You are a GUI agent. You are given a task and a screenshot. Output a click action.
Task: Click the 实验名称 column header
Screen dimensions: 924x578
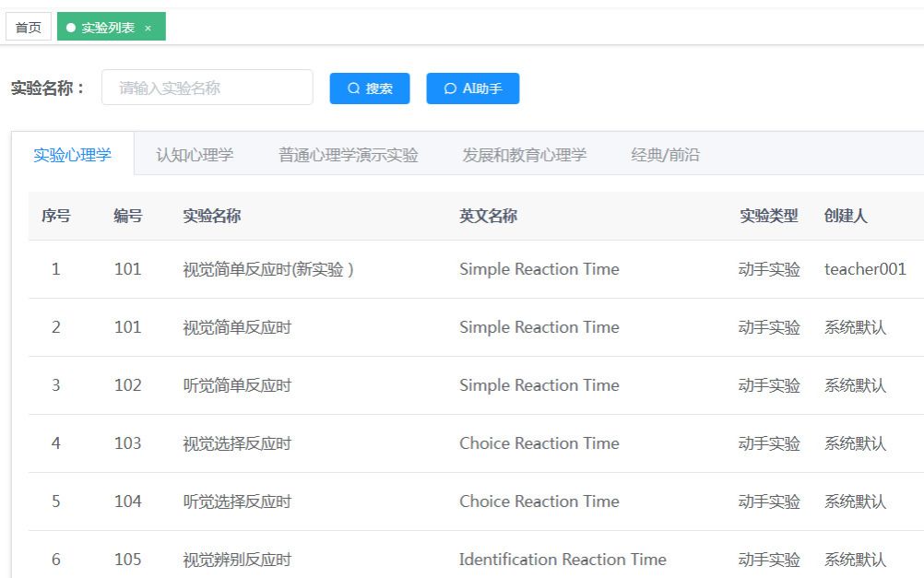click(x=212, y=216)
